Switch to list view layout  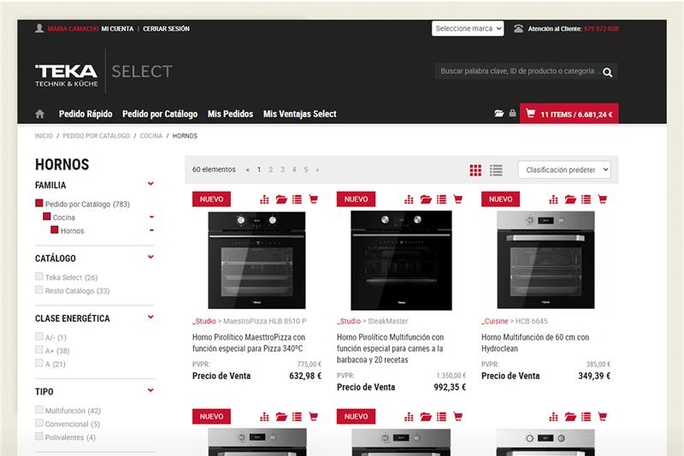pyautogui.click(x=496, y=170)
